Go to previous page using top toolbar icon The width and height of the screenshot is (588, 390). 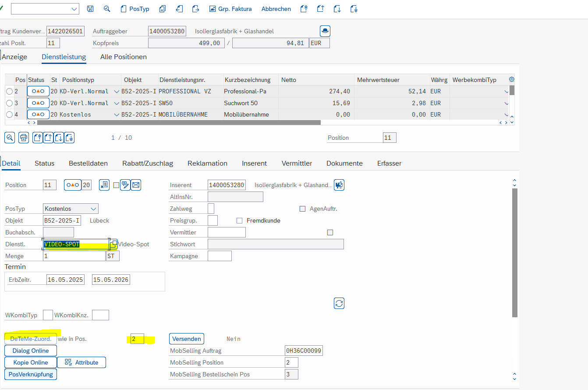point(320,9)
